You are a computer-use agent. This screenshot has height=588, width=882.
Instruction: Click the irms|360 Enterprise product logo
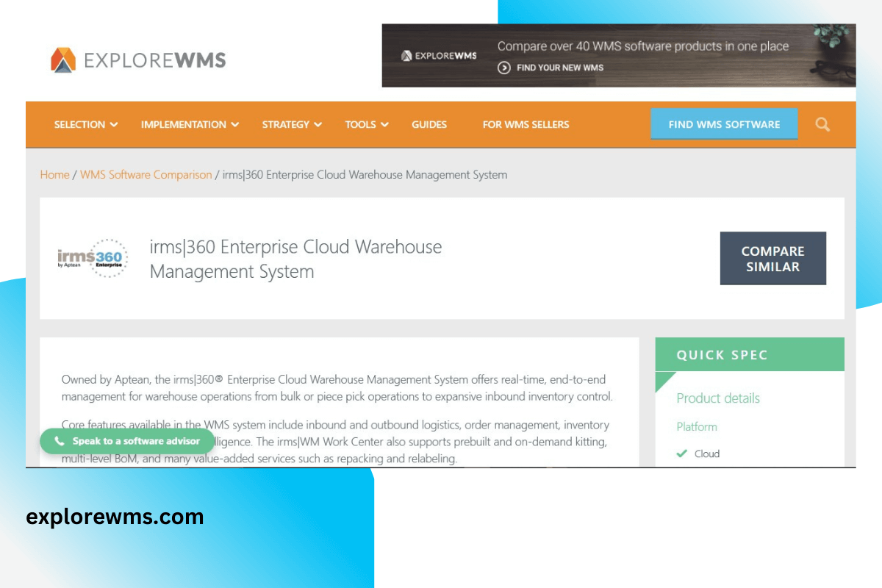pyautogui.click(x=93, y=258)
